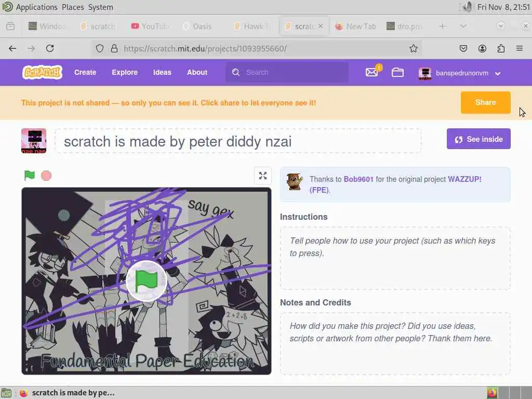Open the Ideas menu item
This screenshot has height=399, width=532.
pos(162,72)
